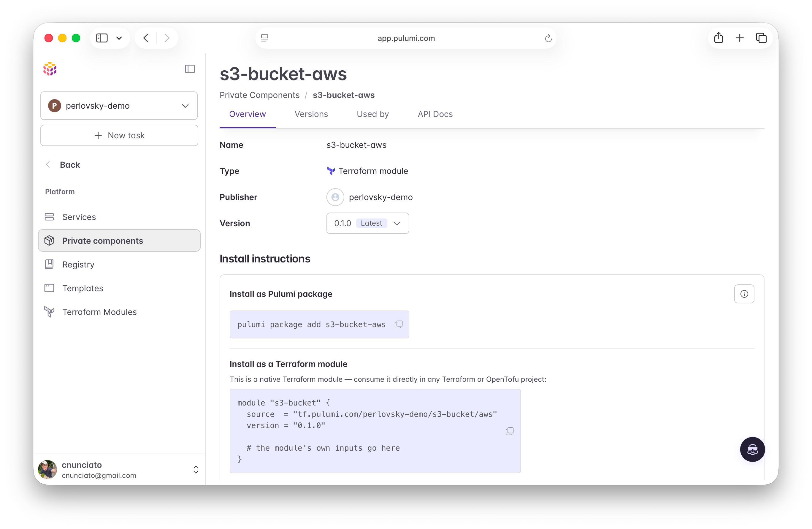Viewport: 812px width, 529px height.
Task: Open Safari sidebar options chevron
Action: click(119, 38)
